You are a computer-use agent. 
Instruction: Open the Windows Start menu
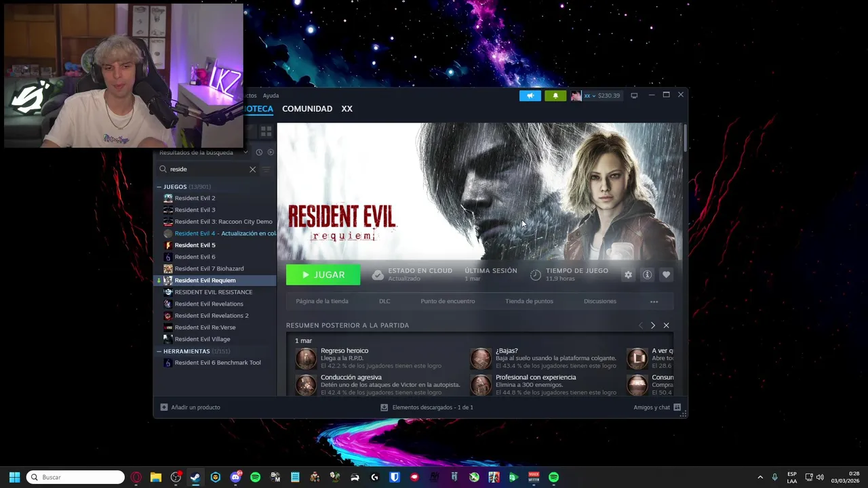click(x=14, y=477)
